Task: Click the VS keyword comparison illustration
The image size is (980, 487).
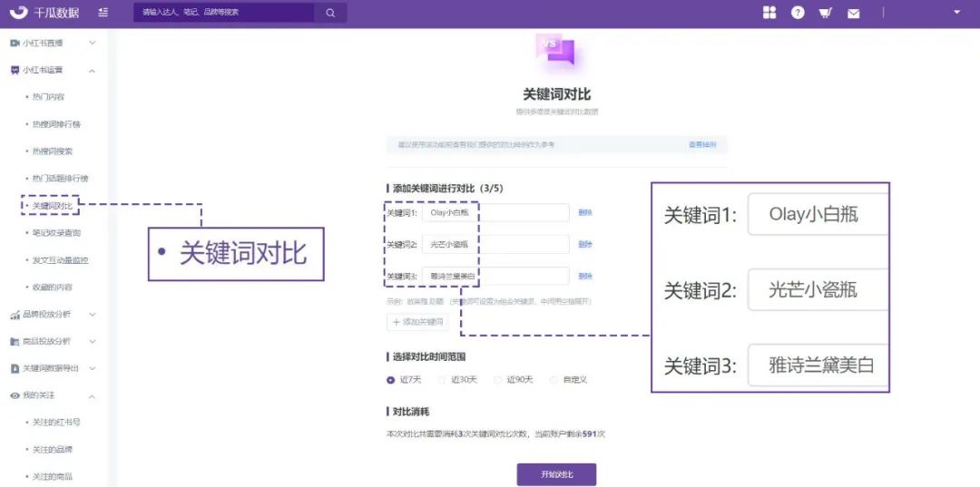Action: tap(556, 52)
